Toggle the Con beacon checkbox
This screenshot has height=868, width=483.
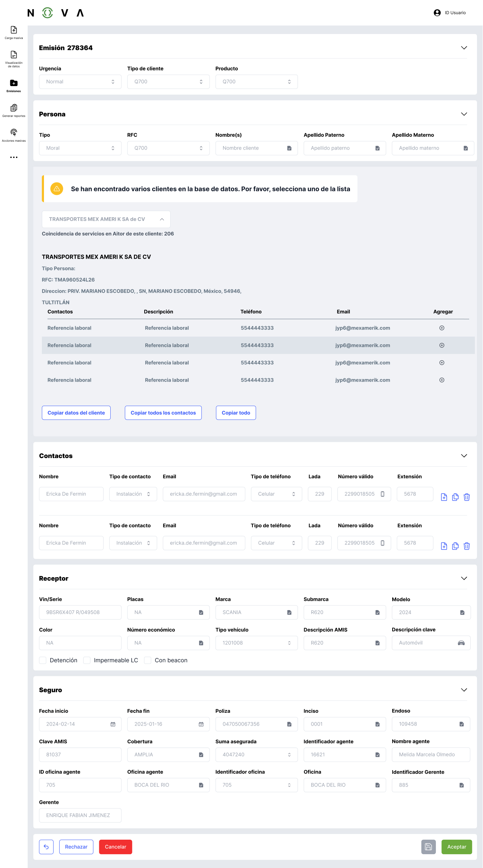click(x=148, y=660)
